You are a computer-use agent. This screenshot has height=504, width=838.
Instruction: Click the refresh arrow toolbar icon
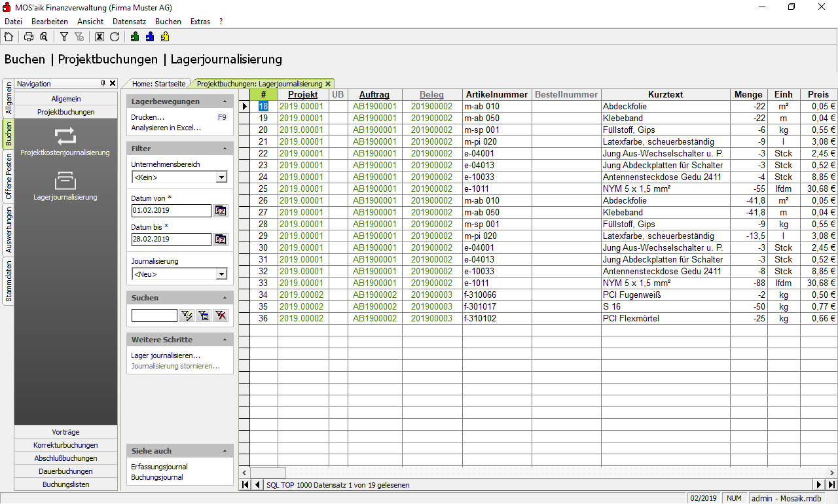pos(115,37)
